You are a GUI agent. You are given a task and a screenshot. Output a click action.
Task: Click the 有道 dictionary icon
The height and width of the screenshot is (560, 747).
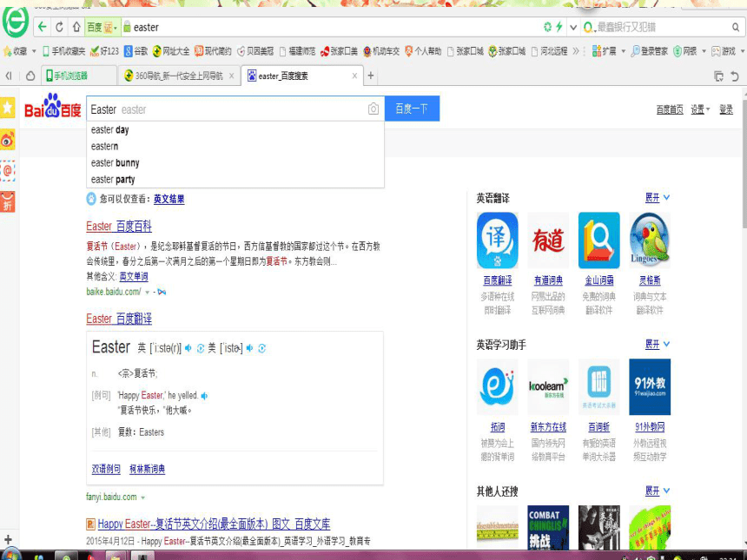coord(548,240)
